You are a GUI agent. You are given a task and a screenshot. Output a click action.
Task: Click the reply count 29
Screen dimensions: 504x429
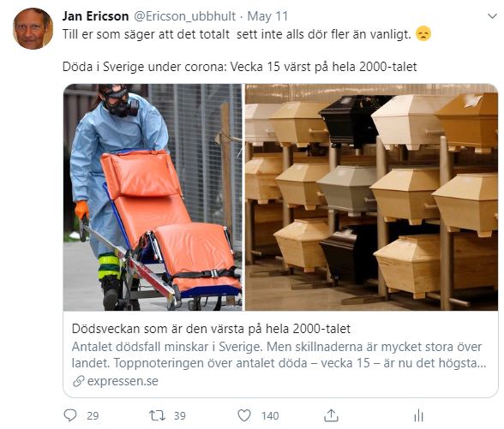pyautogui.click(x=93, y=416)
